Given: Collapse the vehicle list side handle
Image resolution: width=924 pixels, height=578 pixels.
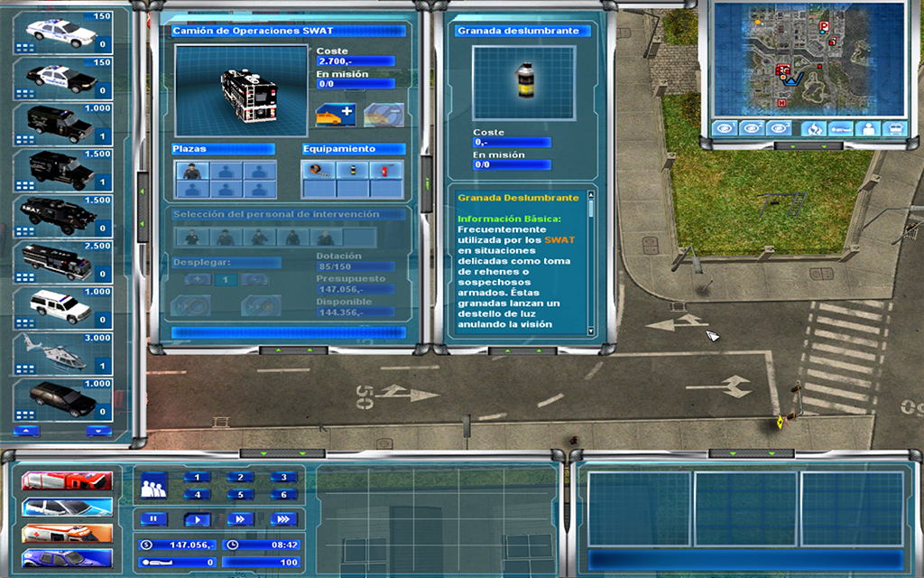Looking at the screenshot, I should click(x=142, y=207).
